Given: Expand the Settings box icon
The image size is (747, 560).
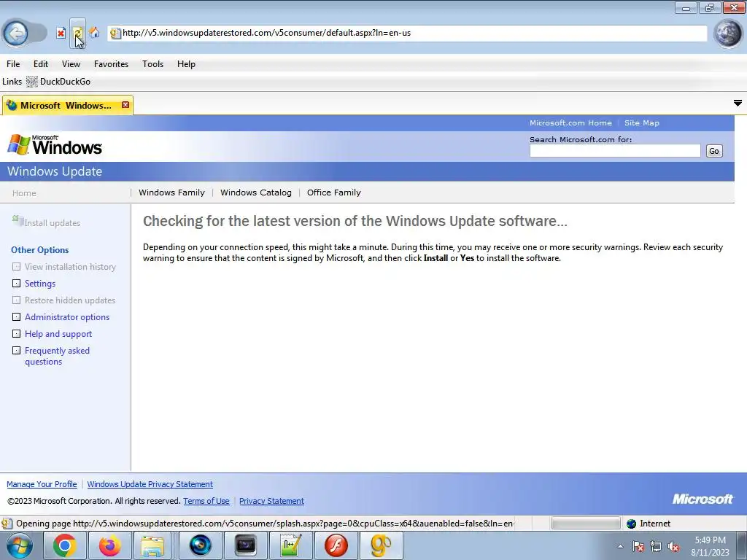Looking at the screenshot, I should tap(16, 284).
